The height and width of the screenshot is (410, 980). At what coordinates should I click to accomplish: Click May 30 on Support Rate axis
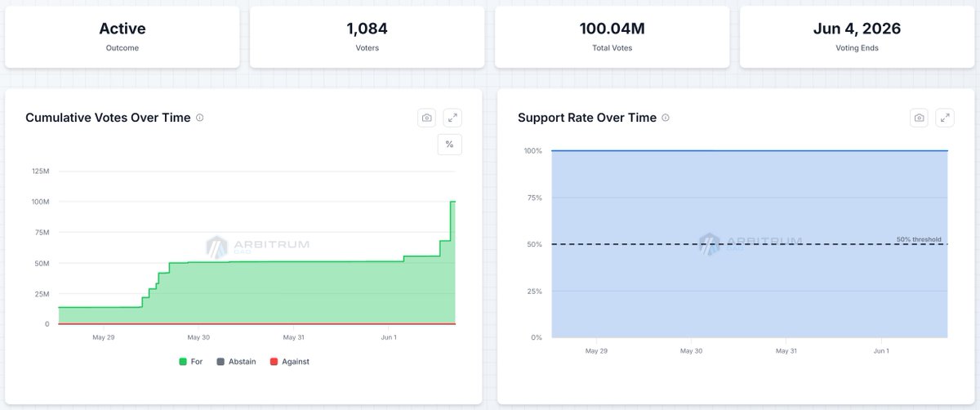[692, 350]
